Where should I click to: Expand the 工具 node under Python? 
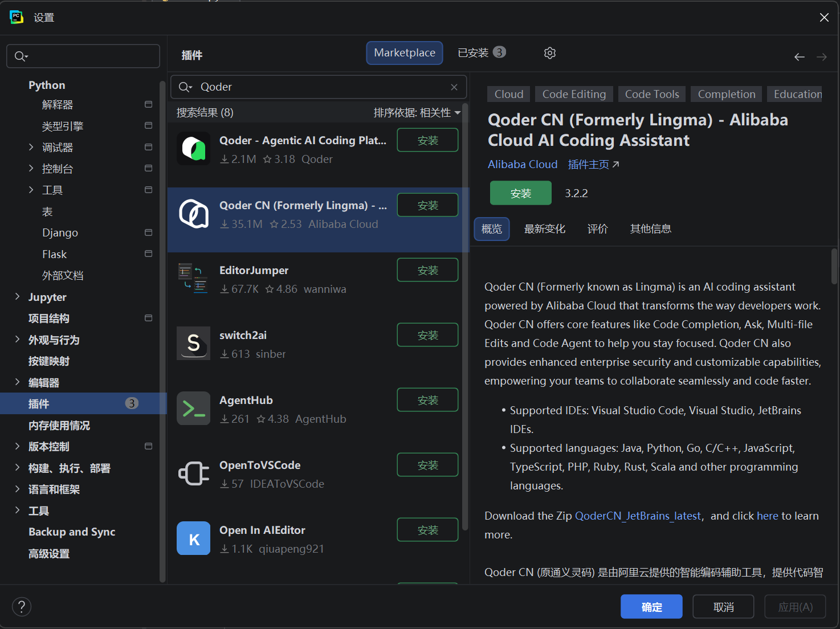(x=31, y=190)
